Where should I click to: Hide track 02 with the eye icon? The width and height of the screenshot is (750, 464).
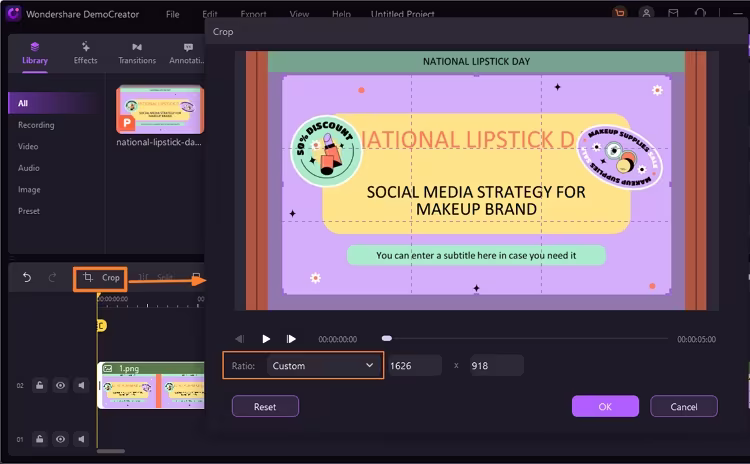61,385
